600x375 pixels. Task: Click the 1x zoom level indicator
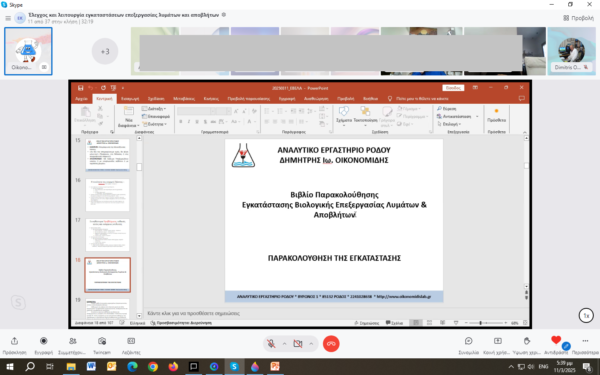click(x=586, y=316)
